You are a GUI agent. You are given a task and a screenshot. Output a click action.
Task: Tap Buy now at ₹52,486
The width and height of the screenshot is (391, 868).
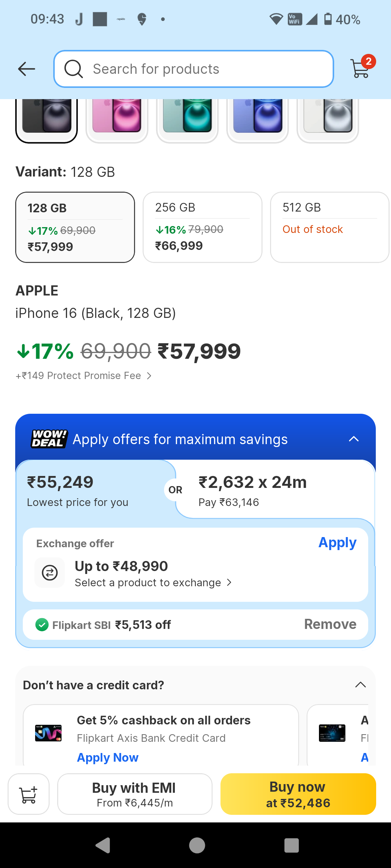click(298, 794)
